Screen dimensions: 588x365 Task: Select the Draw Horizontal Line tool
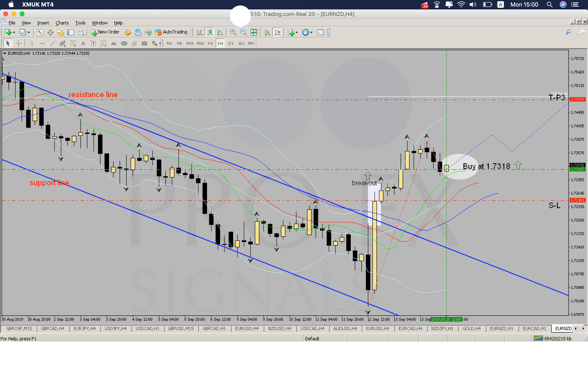click(42, 43)
